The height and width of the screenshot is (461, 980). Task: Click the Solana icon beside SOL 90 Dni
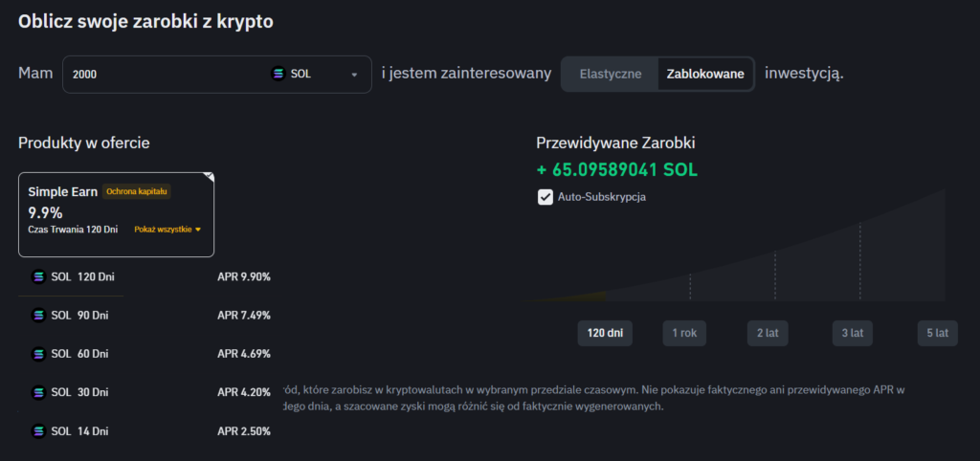pos(39,315)
